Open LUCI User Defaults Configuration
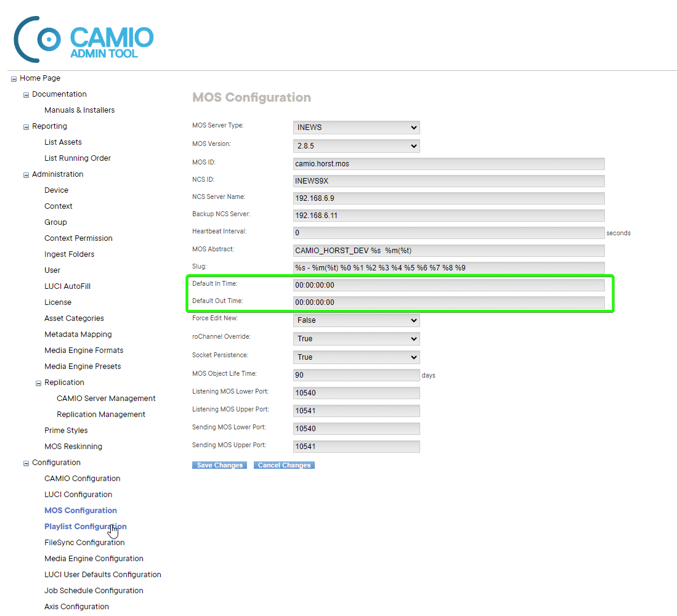This screenshot has height=616, width=677. 103,574
